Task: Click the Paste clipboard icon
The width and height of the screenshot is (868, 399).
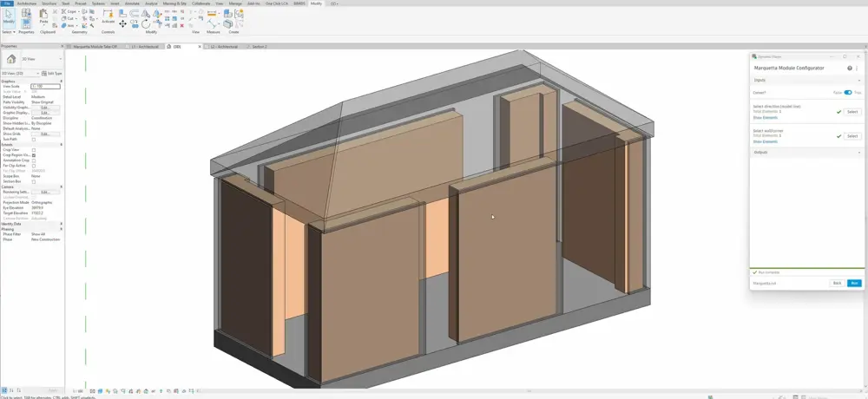Action: coord(43,16)
